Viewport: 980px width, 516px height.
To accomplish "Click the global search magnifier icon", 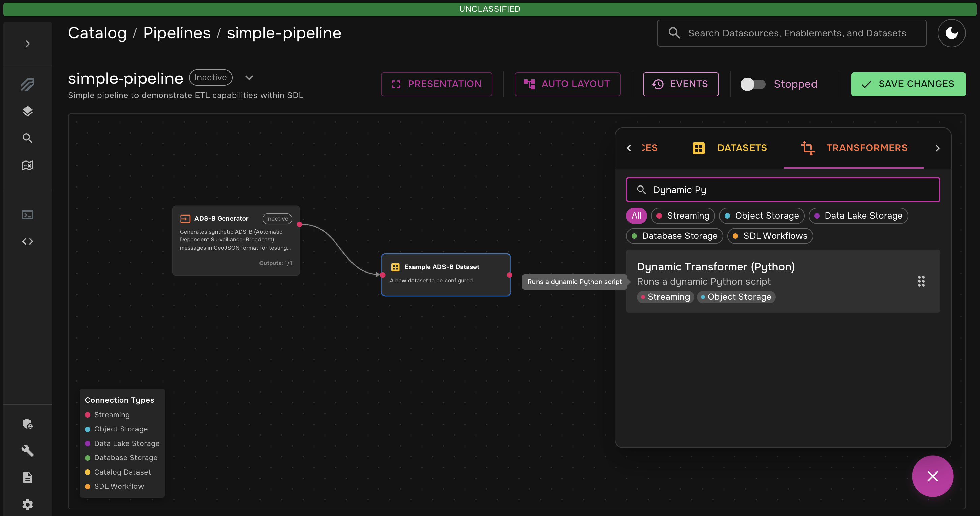I will coord(674,33).
